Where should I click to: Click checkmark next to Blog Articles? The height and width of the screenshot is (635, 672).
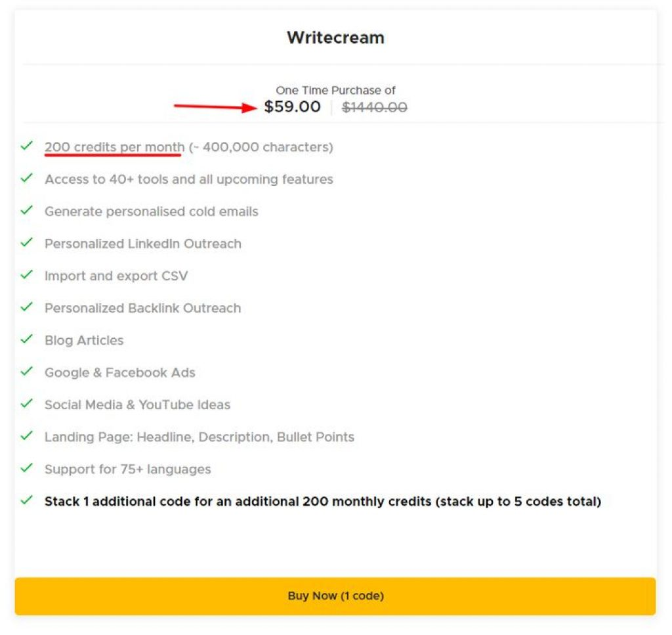[x=26, y=339]
